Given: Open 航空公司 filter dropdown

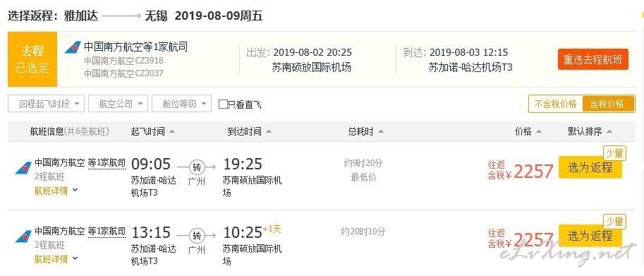Looking at the screenshot, I should (x=118, y=104).
